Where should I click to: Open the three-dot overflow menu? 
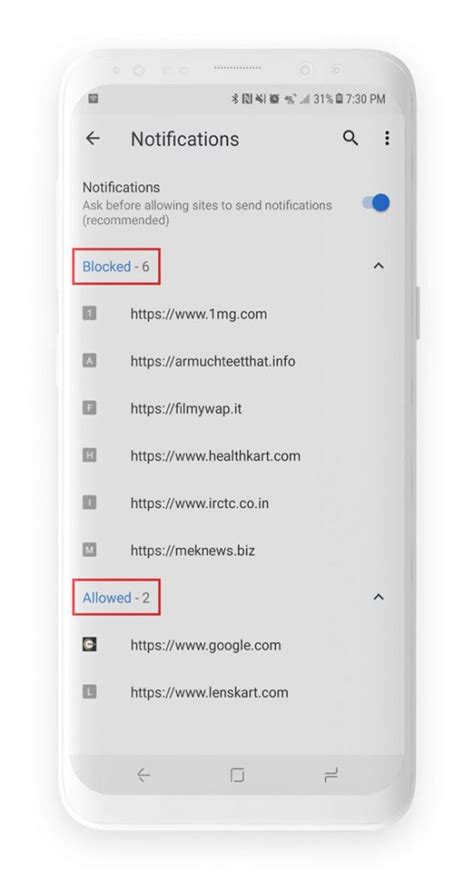click(387, 138)
